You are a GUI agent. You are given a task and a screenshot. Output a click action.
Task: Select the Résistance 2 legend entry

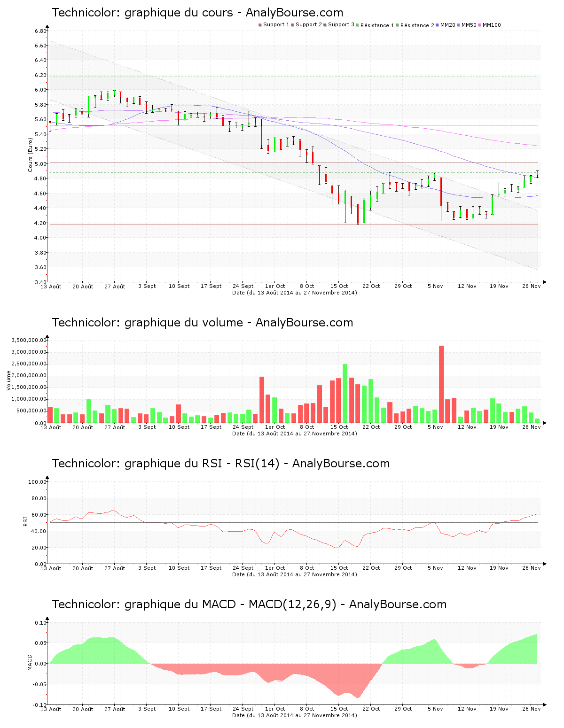pos(415,25)
